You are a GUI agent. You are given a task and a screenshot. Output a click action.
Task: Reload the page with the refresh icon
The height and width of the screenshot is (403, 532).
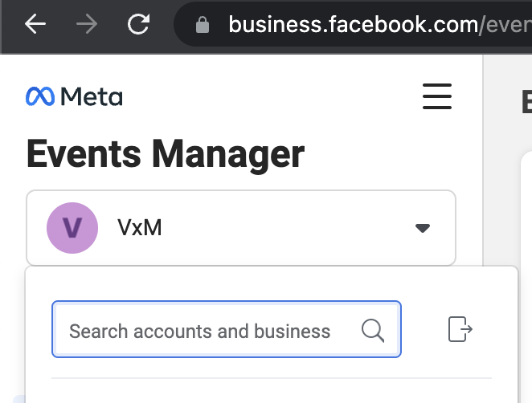click(x=139, y=25)
